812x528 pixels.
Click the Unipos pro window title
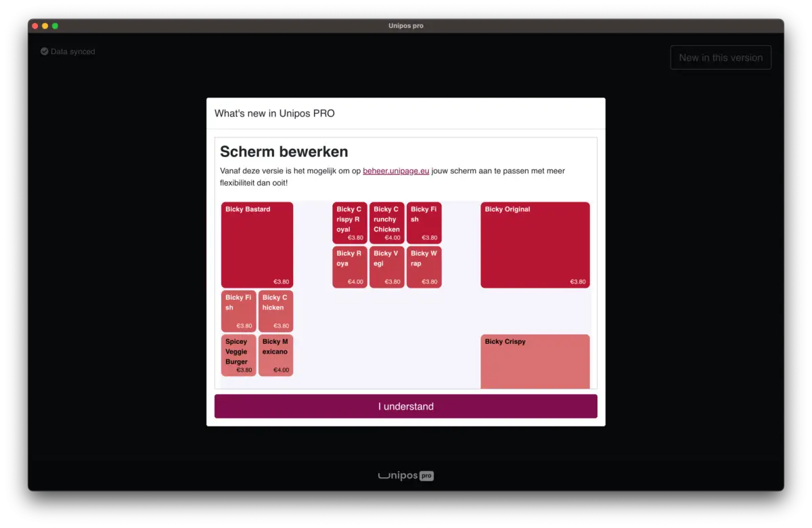click(406, 26)
